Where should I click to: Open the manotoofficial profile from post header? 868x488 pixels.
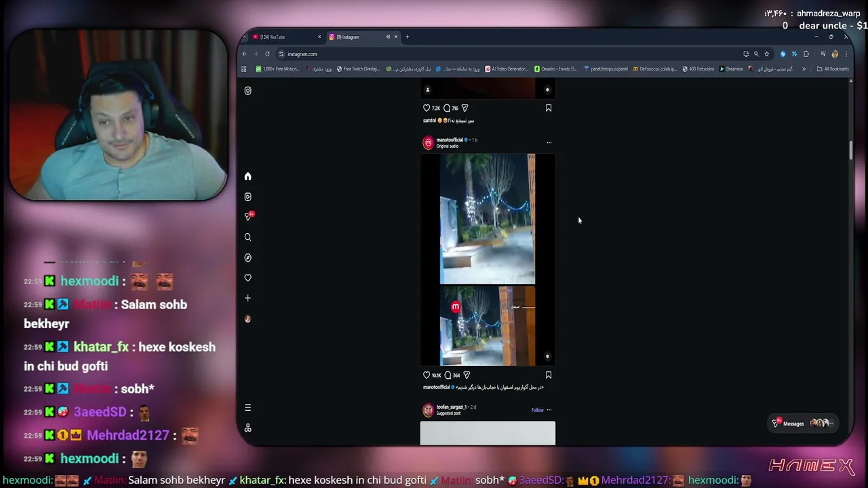(450, 140)
